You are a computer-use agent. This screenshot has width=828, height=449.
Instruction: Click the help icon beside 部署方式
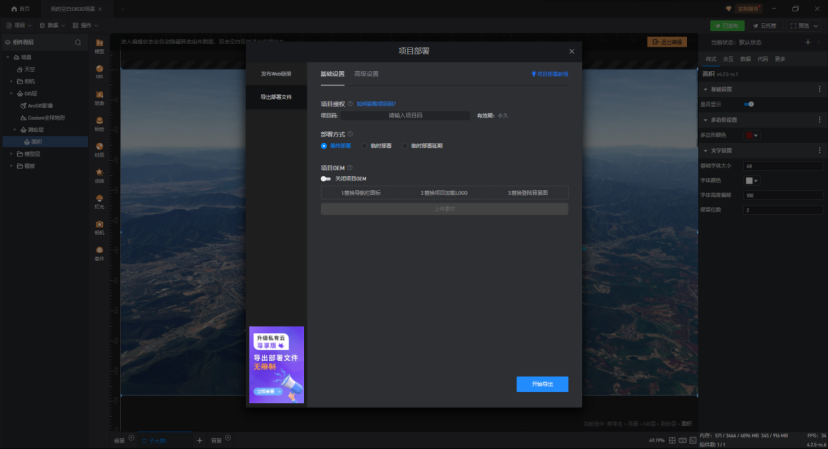click(350, 134)
